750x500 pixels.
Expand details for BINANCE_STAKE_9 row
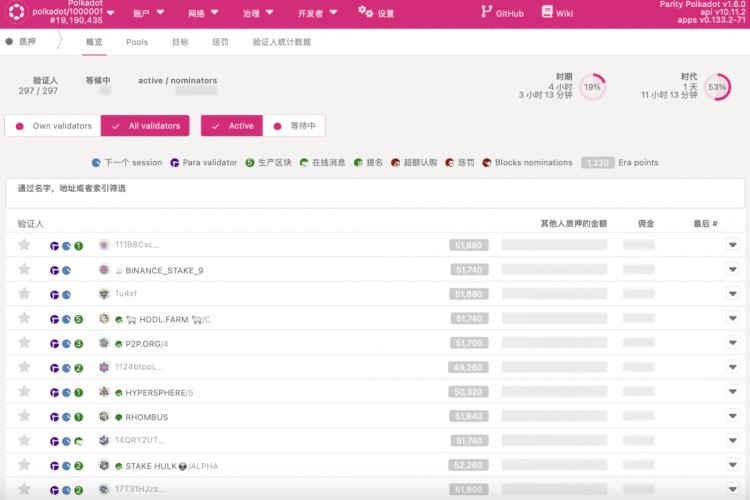(x=733, y=269)
